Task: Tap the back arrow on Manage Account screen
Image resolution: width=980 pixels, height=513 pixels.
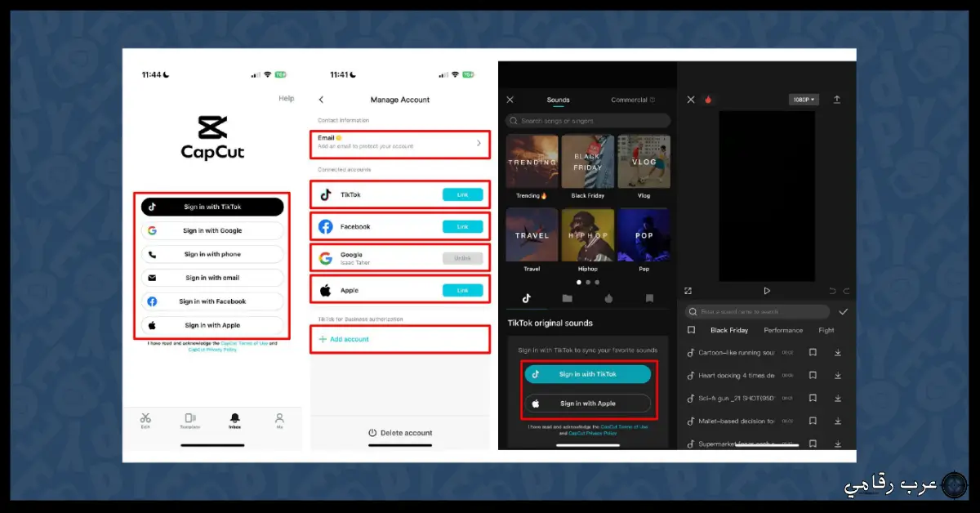Action: click(x=321, y=99)
